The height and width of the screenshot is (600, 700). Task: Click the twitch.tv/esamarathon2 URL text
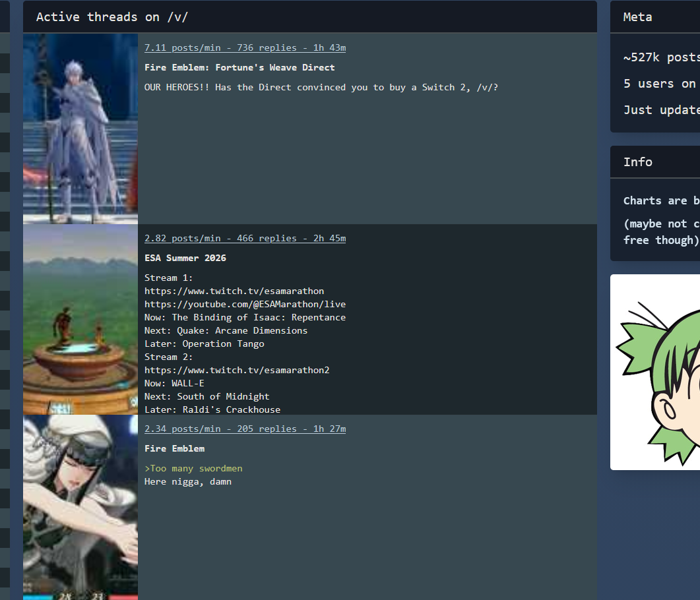pyautogui.click(x=237, y=371)
